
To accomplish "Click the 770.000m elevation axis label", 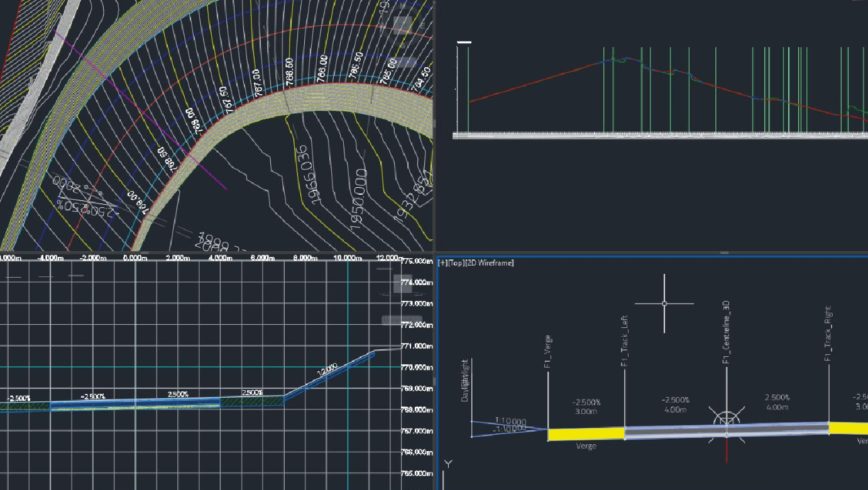I will coord(417,367).
